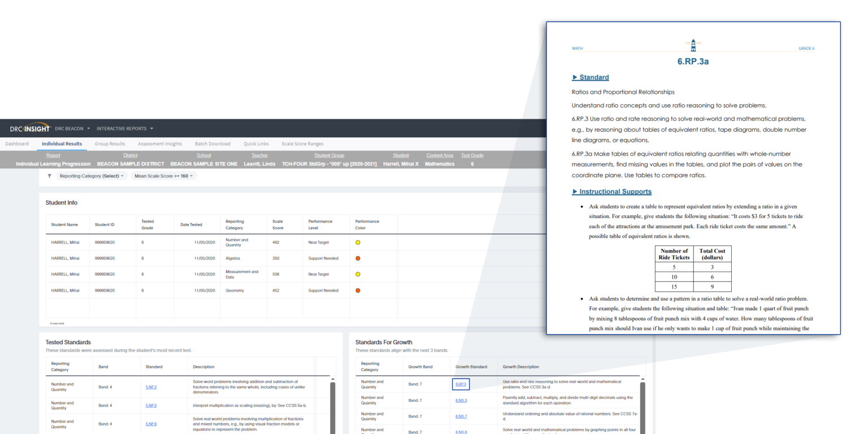The width and height of the screenshot is (868, 434).
Task: Click the DRC INSIGHT logo
Action: click(x=31, y=128)
